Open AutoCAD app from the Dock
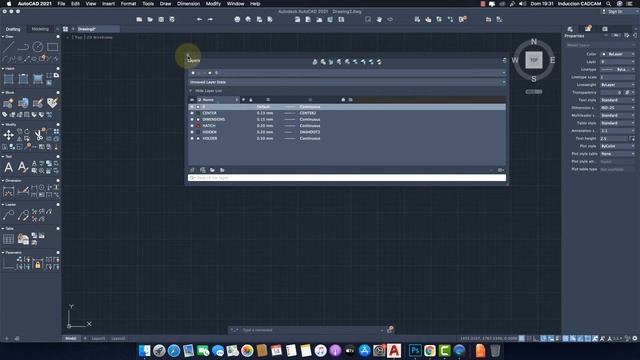Image resolution: width=640 pixels, height=360 pixels. click(x=394, y=351)
